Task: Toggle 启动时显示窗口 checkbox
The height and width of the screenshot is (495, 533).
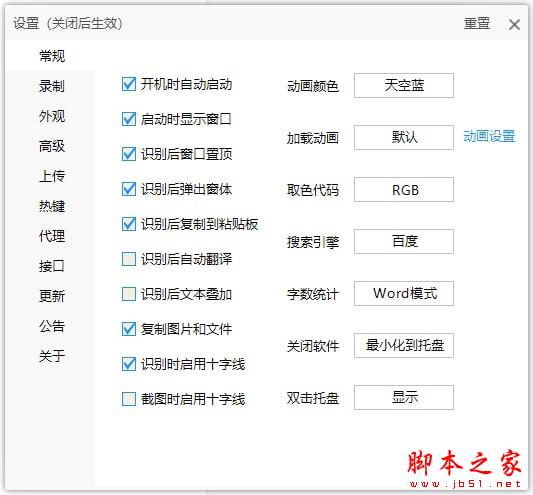Action: [x=129, y=119]
